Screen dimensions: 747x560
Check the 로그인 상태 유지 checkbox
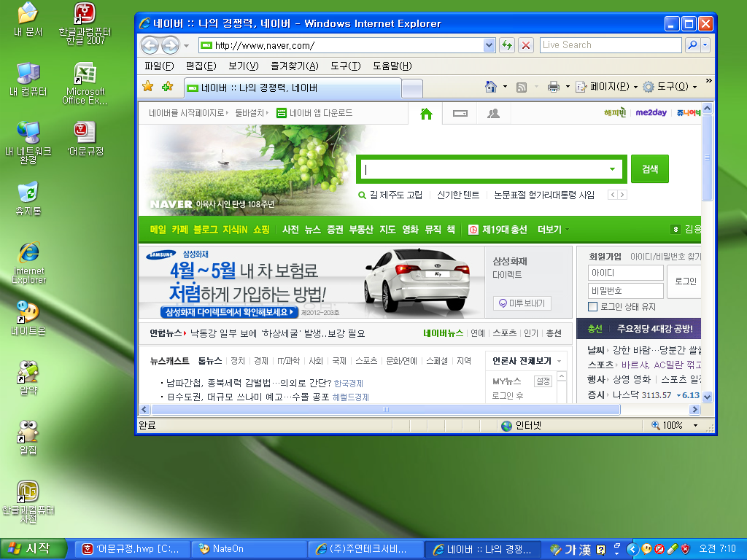[592, 307]
